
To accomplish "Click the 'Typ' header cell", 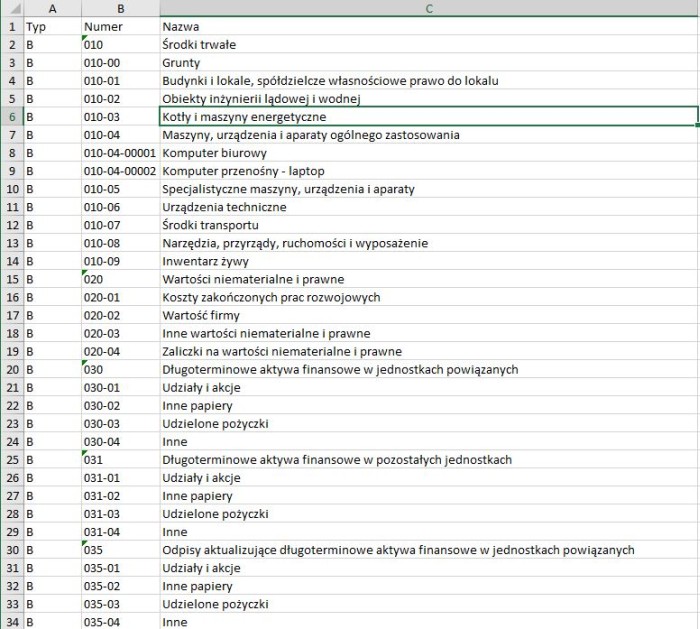I will coord(52,27).
